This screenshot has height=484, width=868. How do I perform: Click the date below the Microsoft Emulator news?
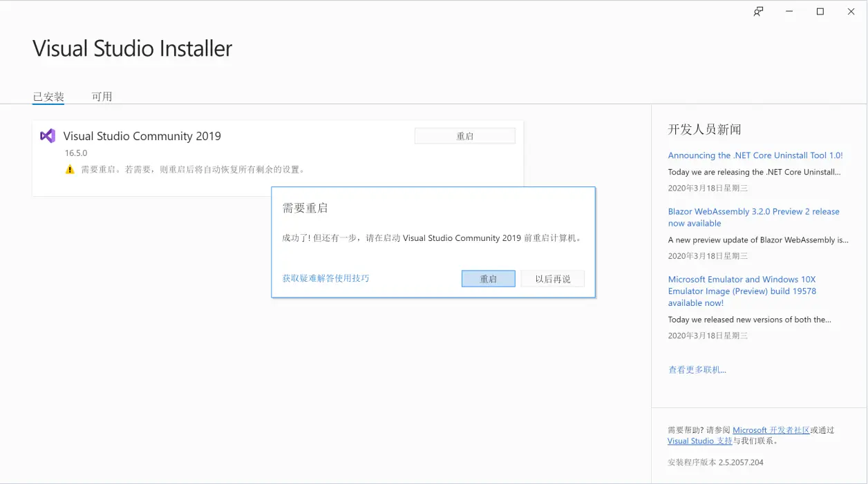708,336
